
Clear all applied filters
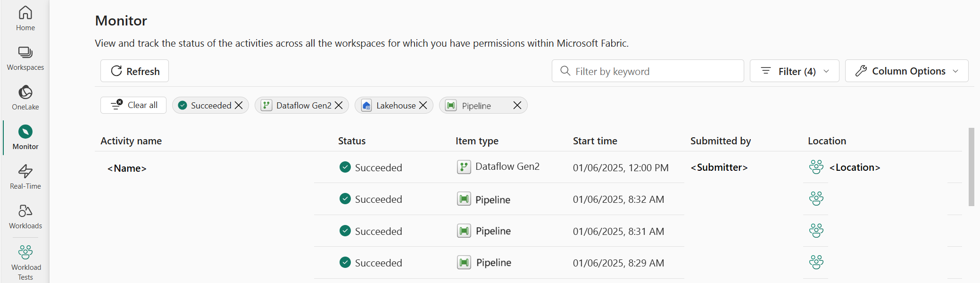pos(133,105)
